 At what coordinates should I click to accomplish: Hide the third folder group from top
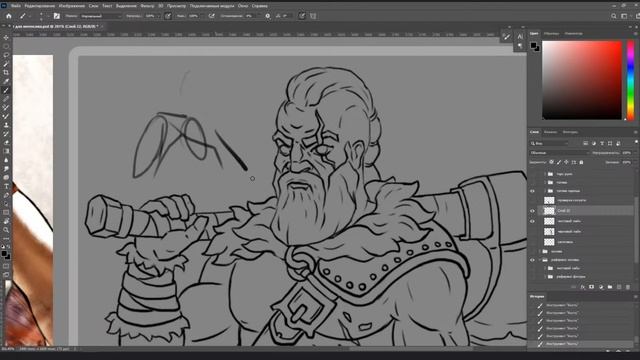[532, 191]
